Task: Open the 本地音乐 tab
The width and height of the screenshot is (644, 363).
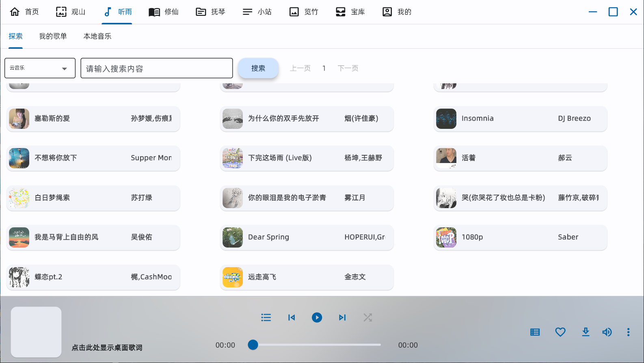Action: [97, 36]
